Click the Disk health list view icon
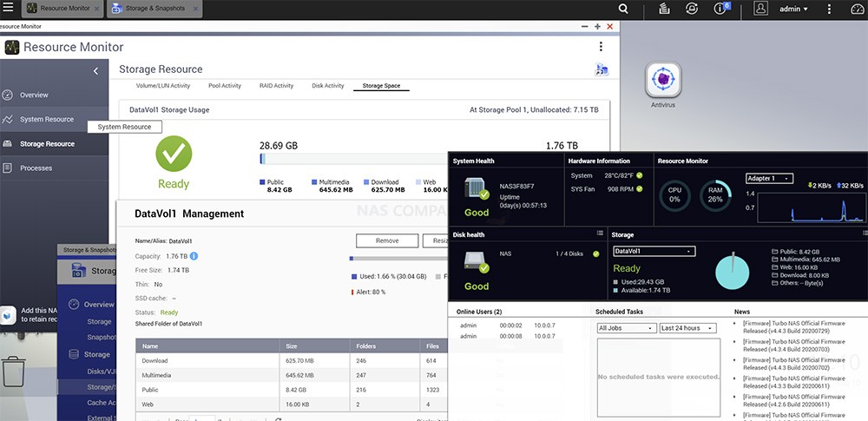This screenshot has width=868, height=421. 600,234
